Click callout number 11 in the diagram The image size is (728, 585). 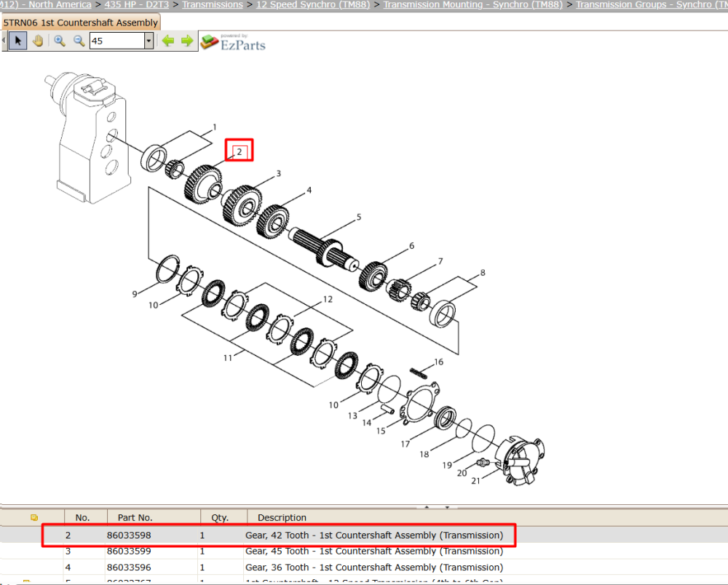click(x=227, y=358)
